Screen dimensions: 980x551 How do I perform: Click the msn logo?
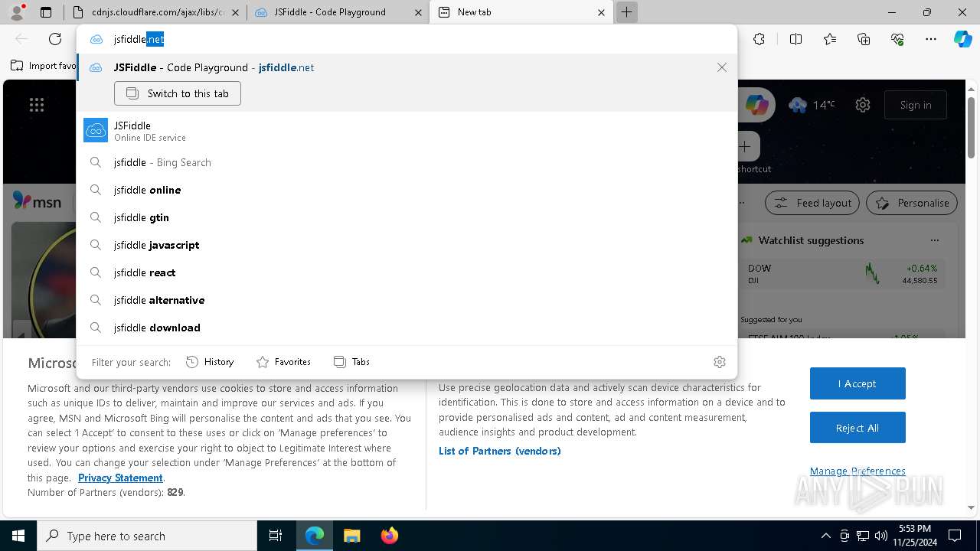click(x=37, y=202)
